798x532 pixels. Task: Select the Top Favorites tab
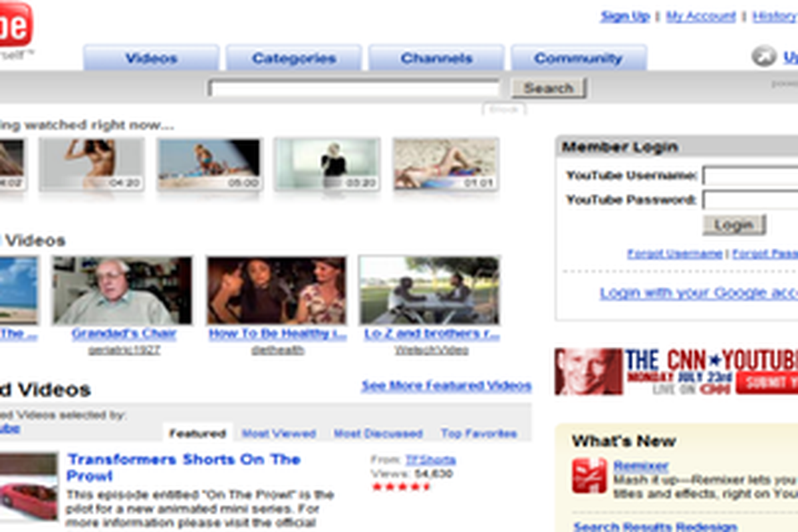point(478,434)
